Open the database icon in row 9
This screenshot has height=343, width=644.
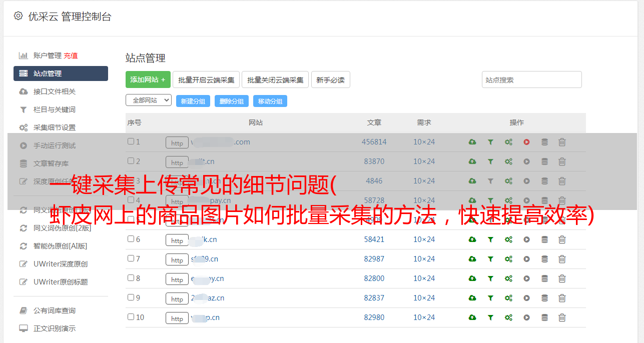pyautogui.click(x=544, y=298)
